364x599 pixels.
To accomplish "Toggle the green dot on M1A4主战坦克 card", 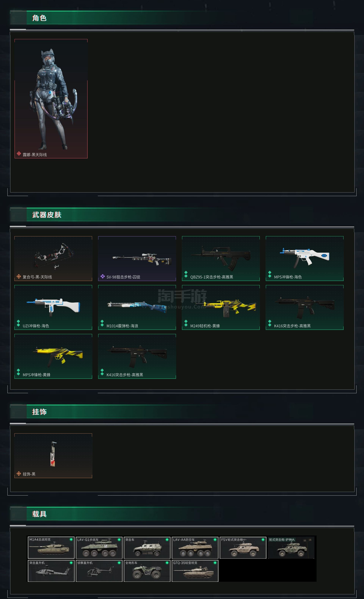I will click(71, 539).
